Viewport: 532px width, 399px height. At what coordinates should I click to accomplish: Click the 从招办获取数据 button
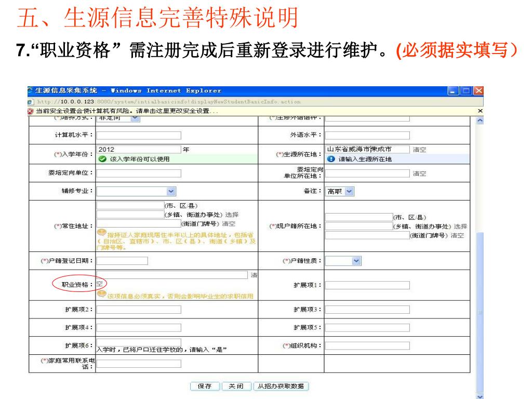point(281,386)
